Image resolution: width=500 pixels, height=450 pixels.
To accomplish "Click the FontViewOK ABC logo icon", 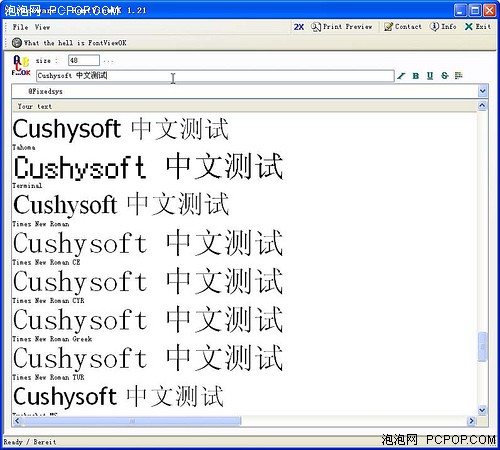I will (21, 65).
